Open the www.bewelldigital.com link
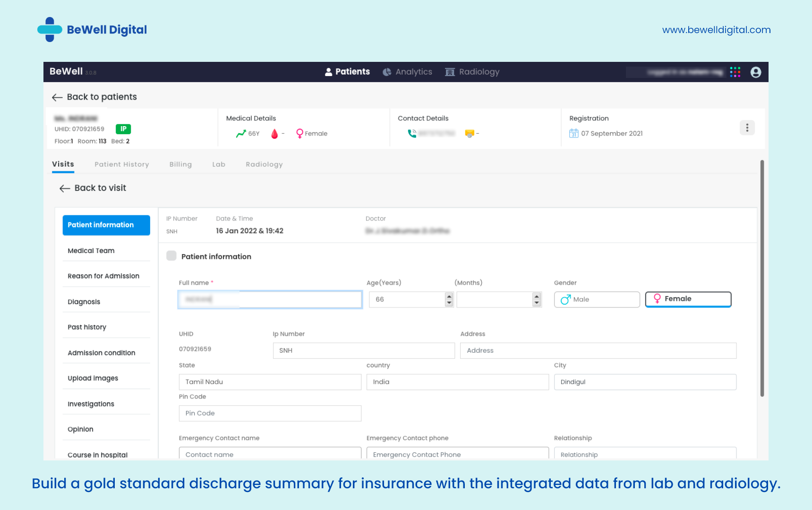 coord(716,29)
